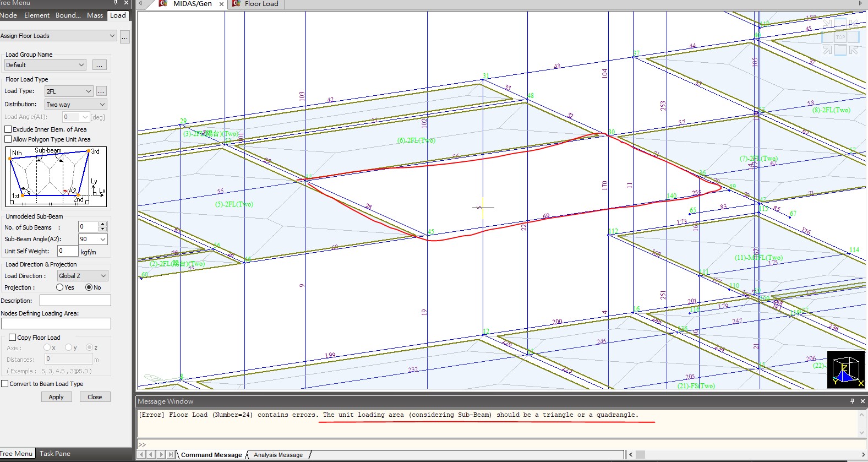Pin the Message Window panel
Screen dimensions: 868x462
tap(852, 401)
